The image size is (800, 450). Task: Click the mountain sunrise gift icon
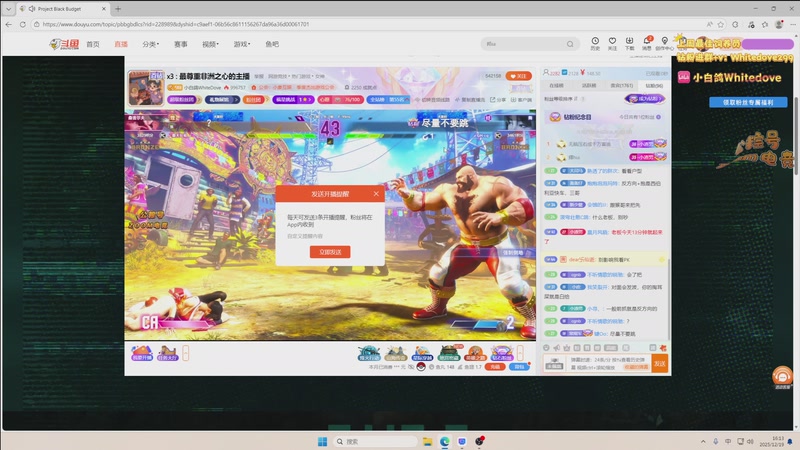[x=395, y=353]
